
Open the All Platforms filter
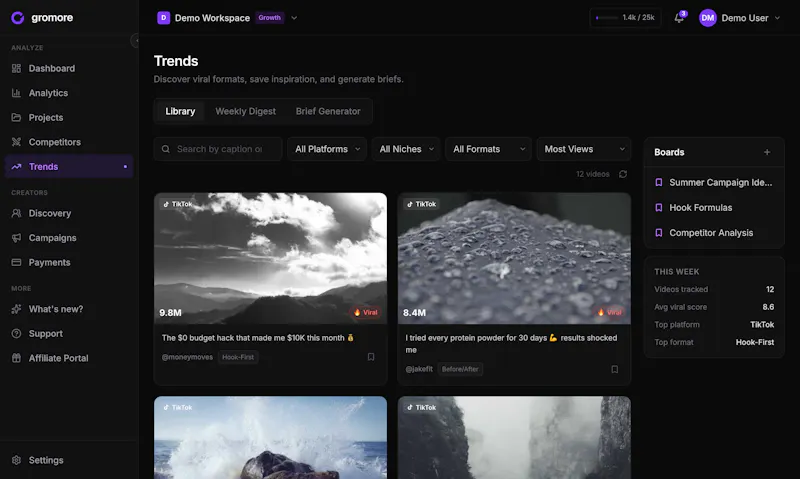coord(327,149)
